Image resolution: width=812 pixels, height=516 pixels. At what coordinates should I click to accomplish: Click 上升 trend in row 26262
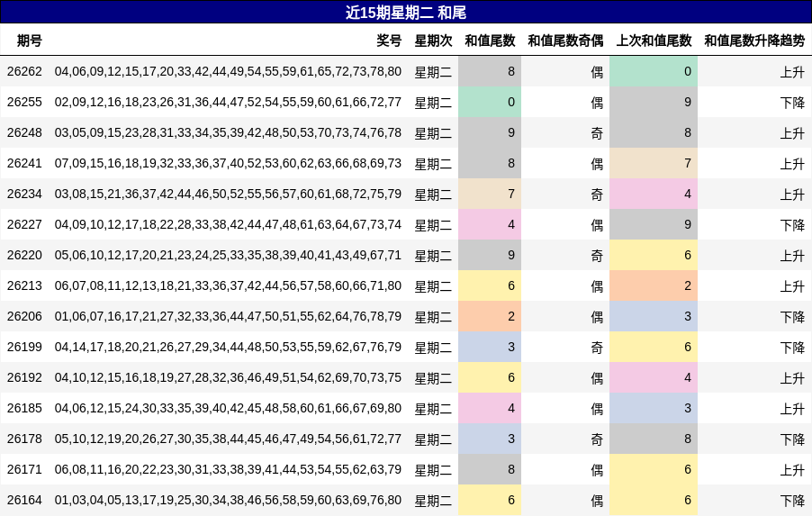792,72
